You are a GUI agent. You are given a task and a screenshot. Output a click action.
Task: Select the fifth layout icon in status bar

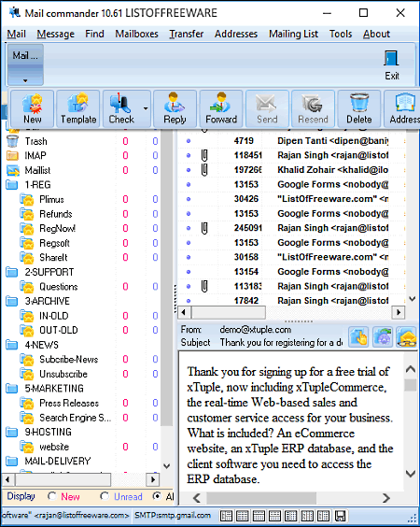(291, 516)
